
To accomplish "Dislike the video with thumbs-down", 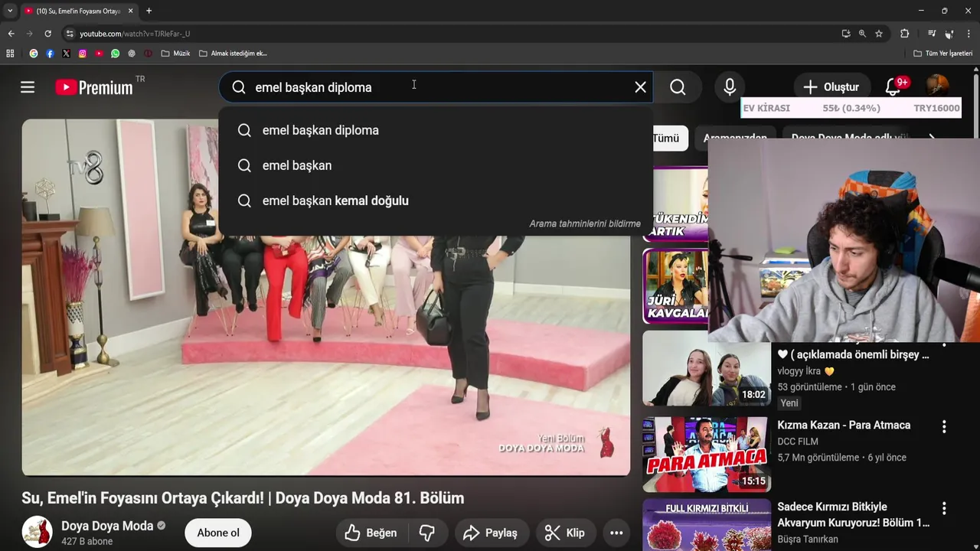I will click(427, 533).
